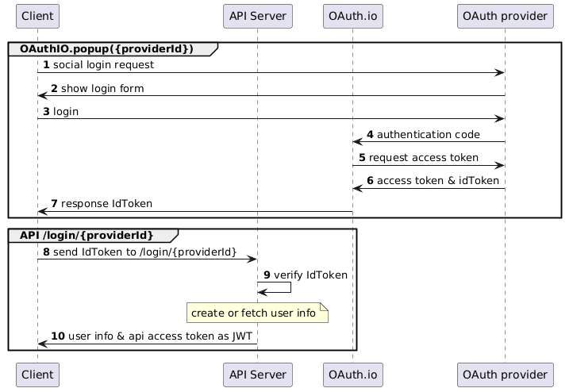Select the API /login/{providerId} group label
Screen dimensions: 573x392
click(87, 235)
